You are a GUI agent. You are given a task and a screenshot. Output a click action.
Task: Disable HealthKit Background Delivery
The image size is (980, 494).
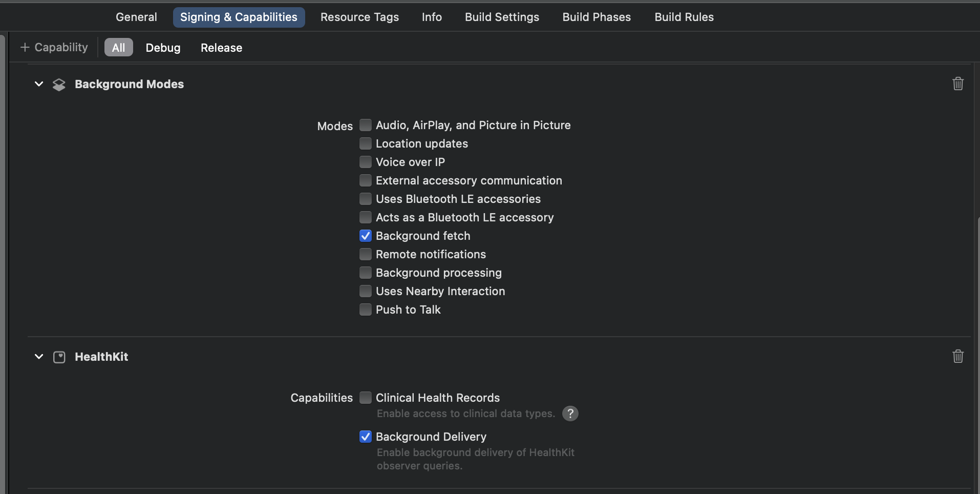365,437
